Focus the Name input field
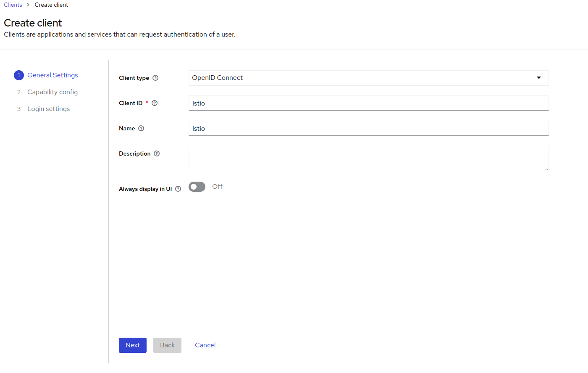The height and width of the screenshot is (373, 588). 369,128
